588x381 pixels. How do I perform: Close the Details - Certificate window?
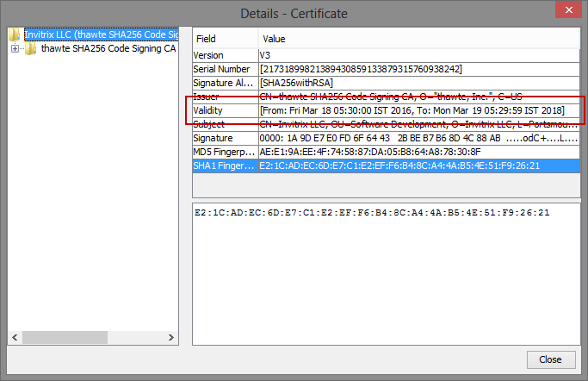[x=568, y=9]
